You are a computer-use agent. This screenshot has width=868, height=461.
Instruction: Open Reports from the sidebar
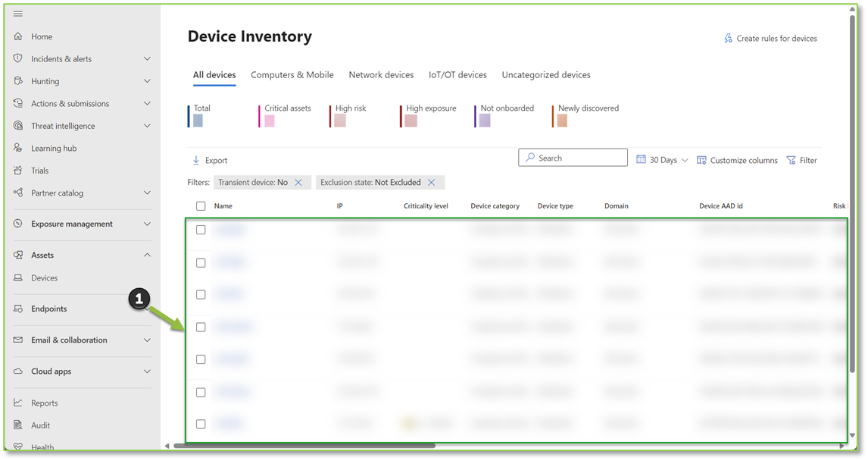coord(44,403)
